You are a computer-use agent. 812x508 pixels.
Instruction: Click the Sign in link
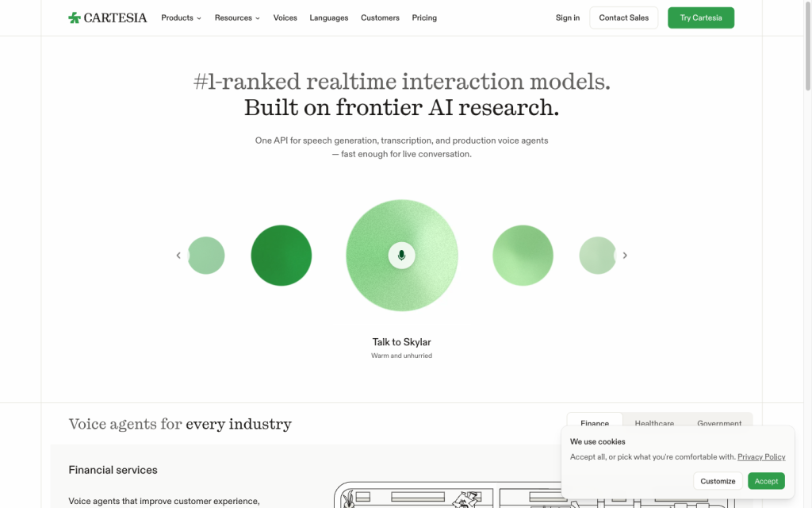tap(568, 17)
